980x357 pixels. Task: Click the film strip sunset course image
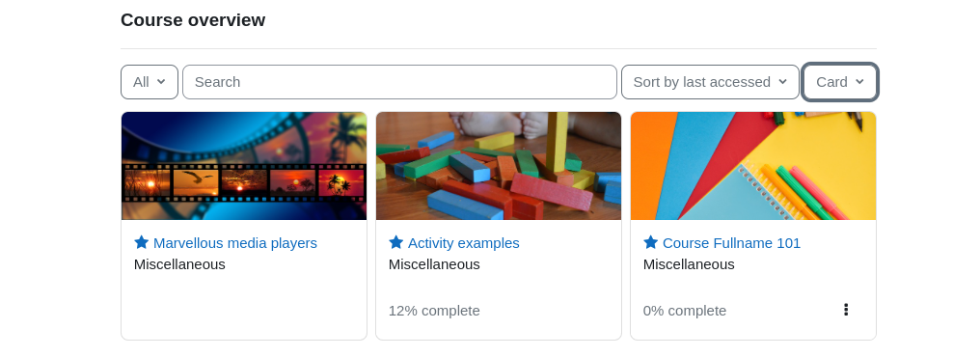click(244, 166)
